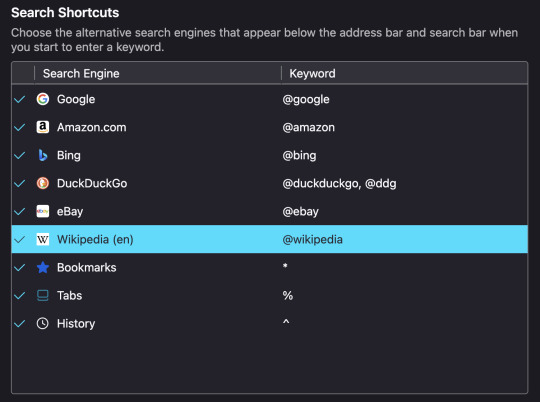Screen dimensions: 540x402
Task: Click the @amazon keyword cell
Action: point(309,127)
